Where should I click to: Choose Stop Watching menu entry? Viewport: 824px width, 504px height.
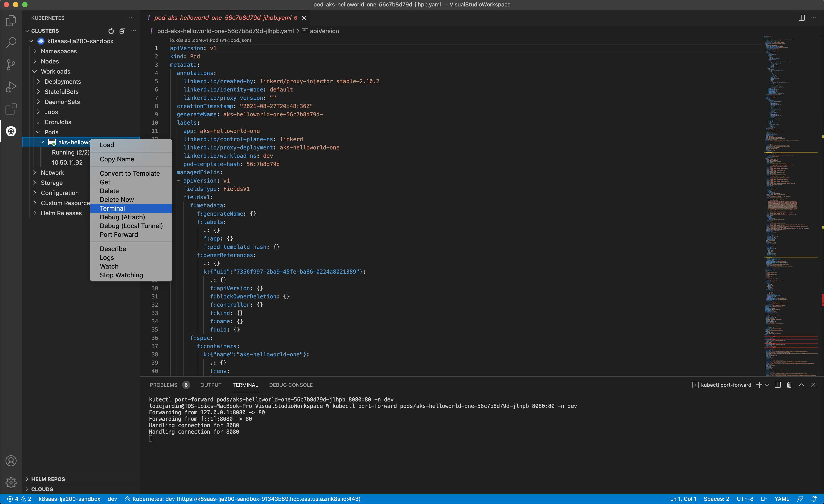pyautogui.click(x=131, y=275)
